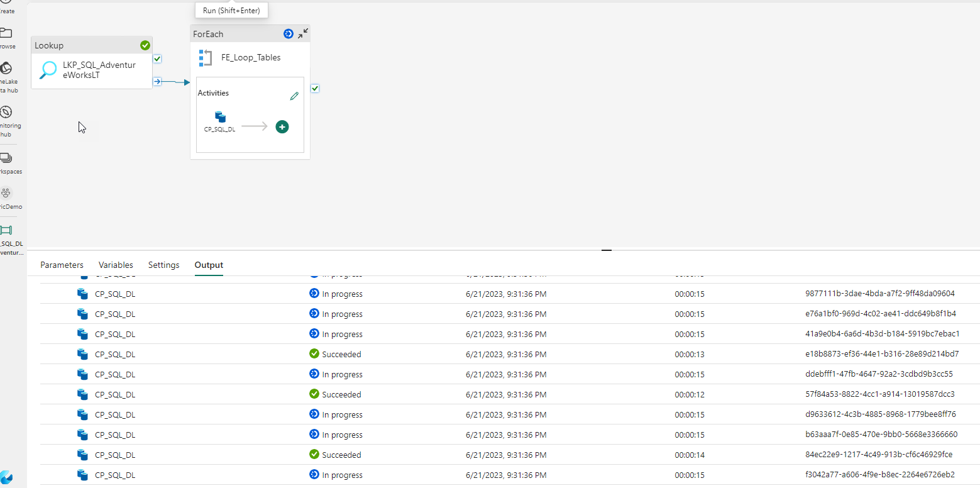Select run ID f3042a77-a606-4f9e-b8ec-2264e6726eb2
The width and height of the screenshot is (980, 488).
(x=880, y=475)
